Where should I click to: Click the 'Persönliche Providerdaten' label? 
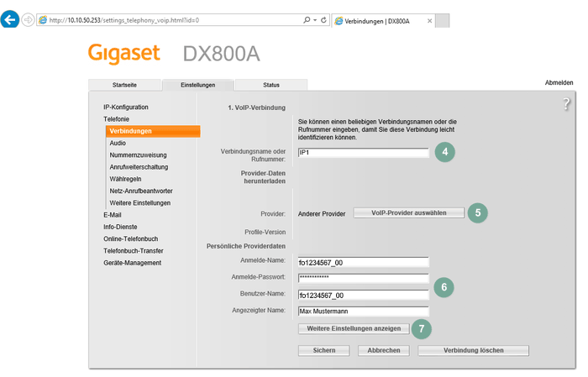[x=246, y=246]
